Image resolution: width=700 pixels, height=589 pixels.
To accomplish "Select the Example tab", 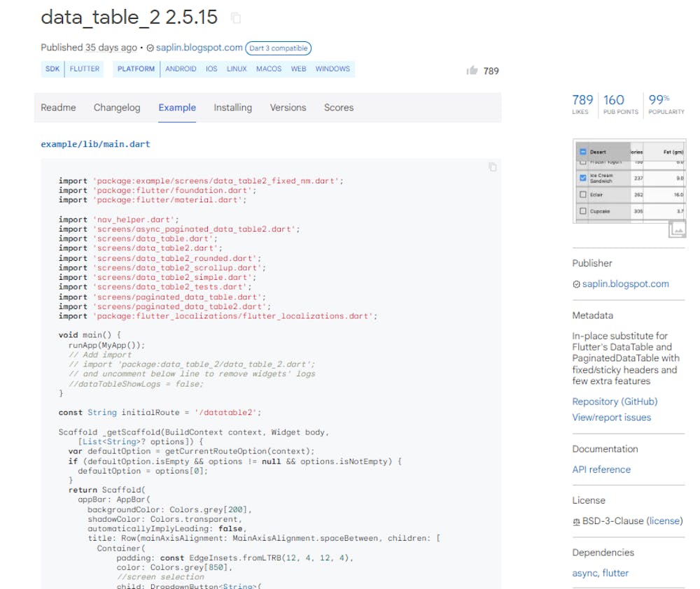I will pos(177,108).
